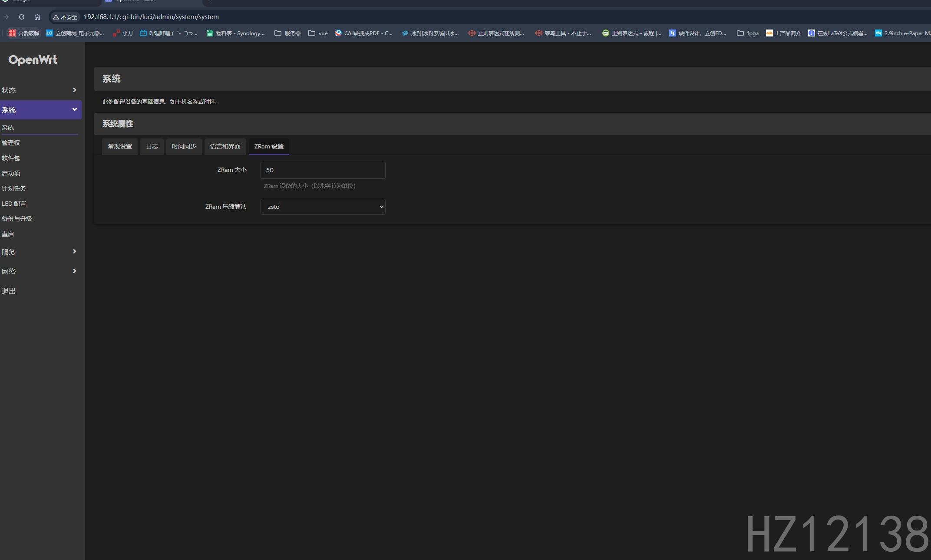
Task: Expand the 服务 sidebar menu
Action: tap(40, 252)
